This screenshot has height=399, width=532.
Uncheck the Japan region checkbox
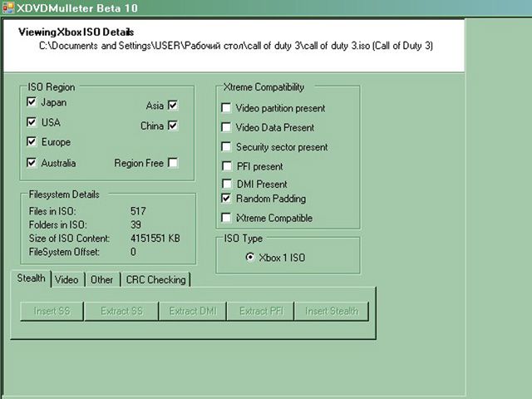[32, 101]
